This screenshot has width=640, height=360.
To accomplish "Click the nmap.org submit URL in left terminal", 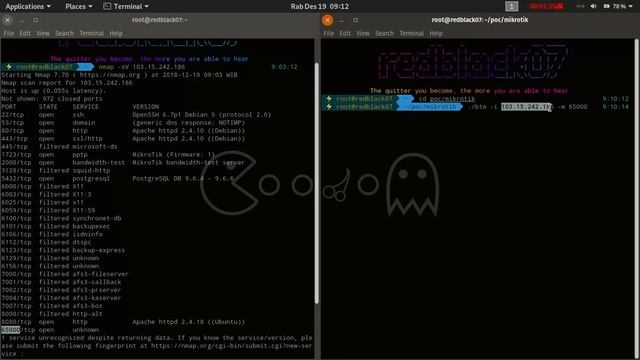I will [x=231, y=346].
